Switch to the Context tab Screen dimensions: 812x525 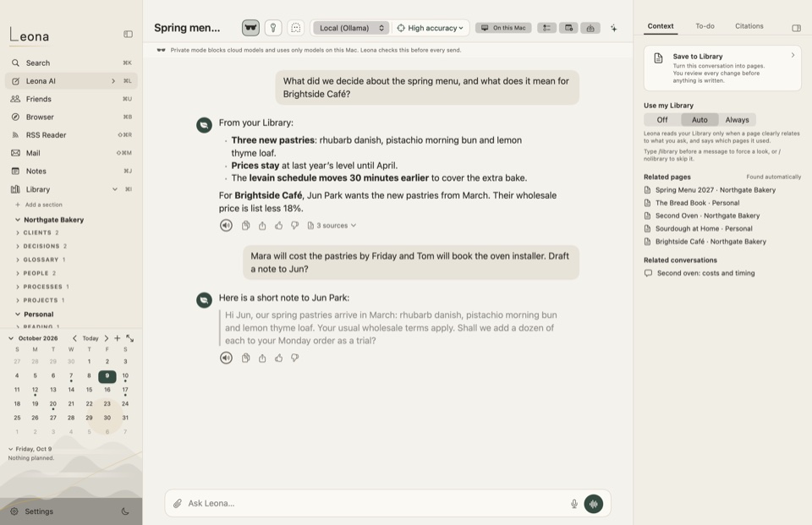[x=661, y=26]
